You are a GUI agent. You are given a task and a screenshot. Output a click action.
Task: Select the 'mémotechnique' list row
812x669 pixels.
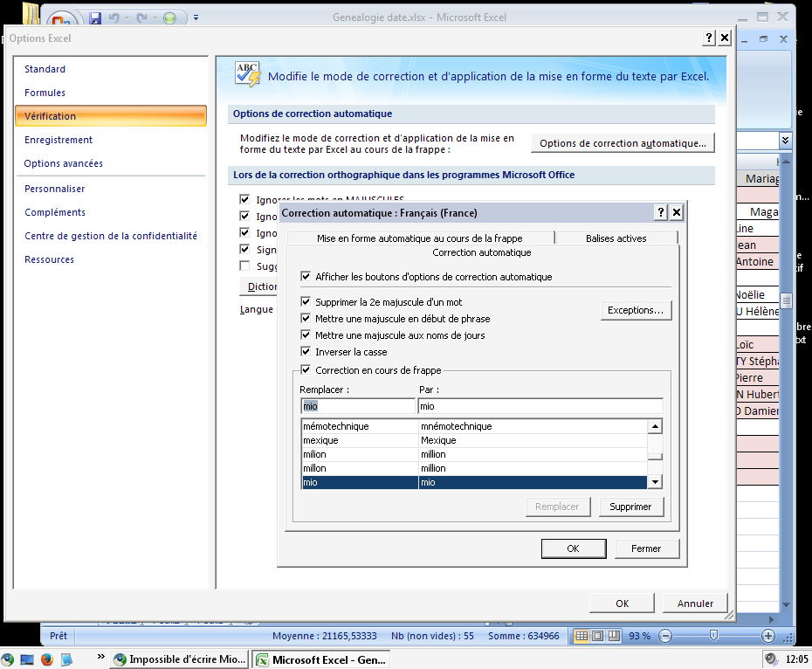474,426
